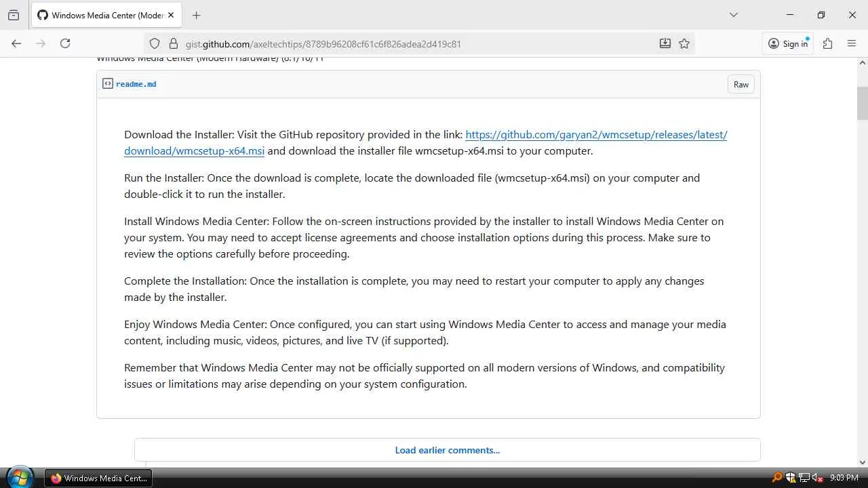868x488 pixels.
Task: Click the page scrollbar down arrow
Action: coord(863,462)
